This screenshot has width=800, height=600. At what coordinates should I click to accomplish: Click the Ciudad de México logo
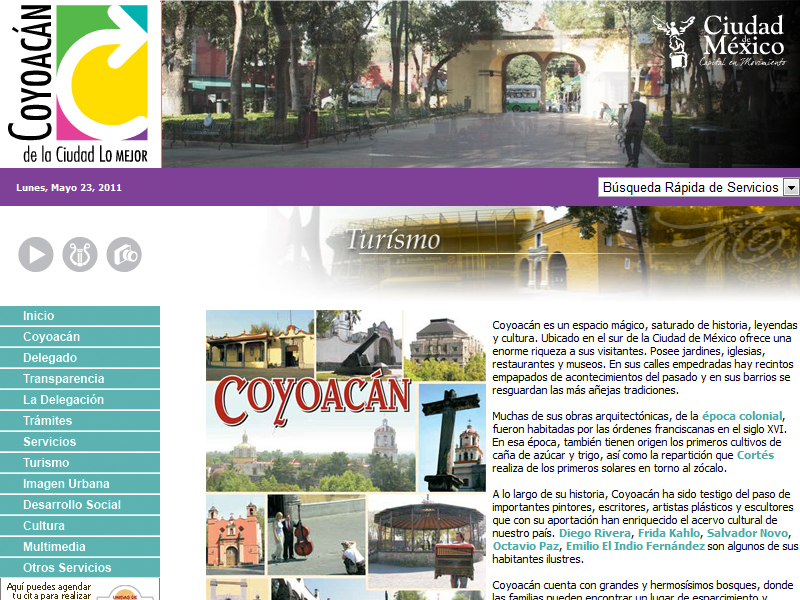point(718,42)
